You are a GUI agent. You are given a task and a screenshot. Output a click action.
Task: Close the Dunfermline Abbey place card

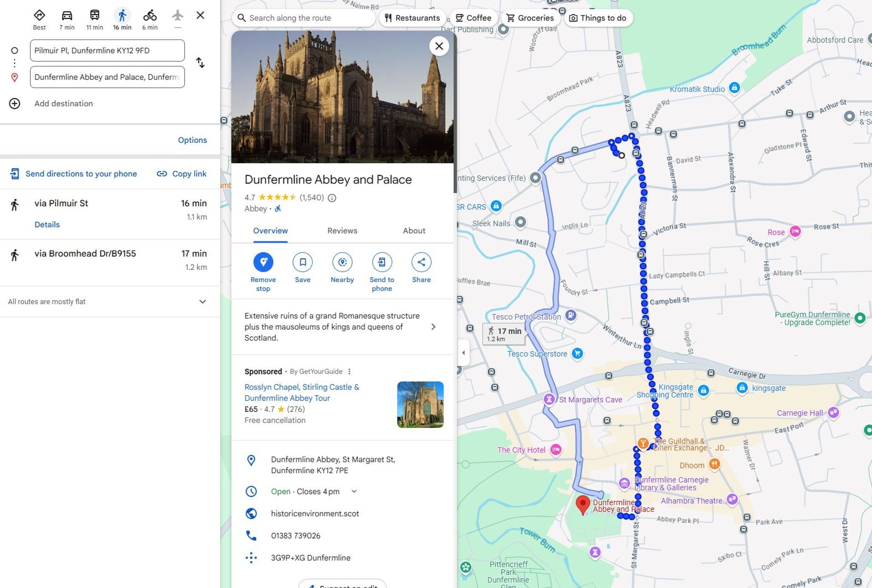pyautogui.click(x=439, y=46)
